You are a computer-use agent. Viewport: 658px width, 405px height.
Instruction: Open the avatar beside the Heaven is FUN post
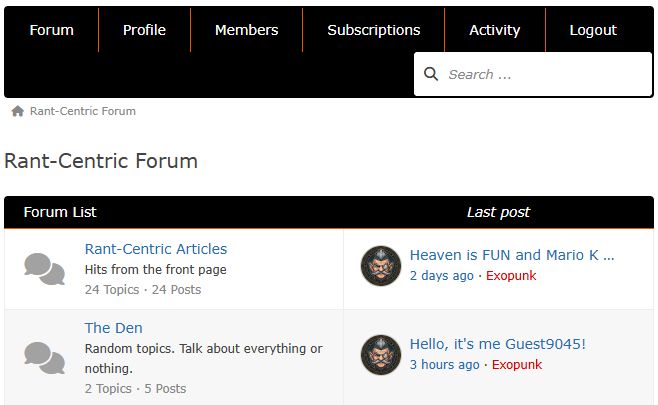point(381,266)
